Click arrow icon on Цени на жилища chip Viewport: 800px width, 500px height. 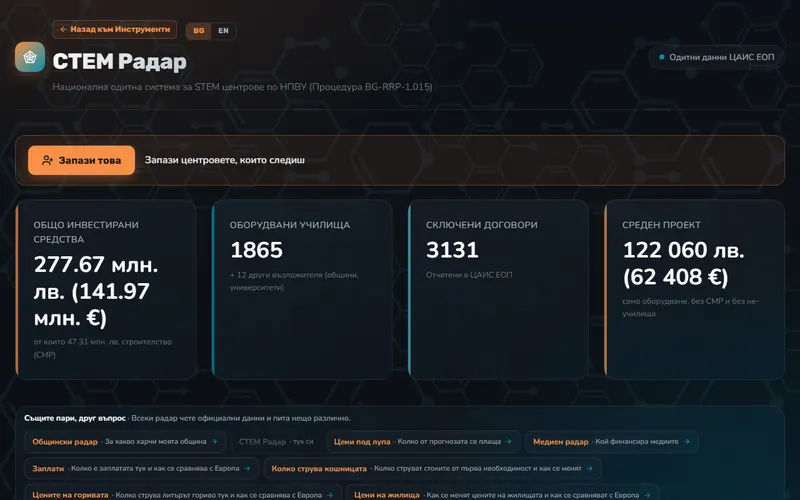pos(647,495)
